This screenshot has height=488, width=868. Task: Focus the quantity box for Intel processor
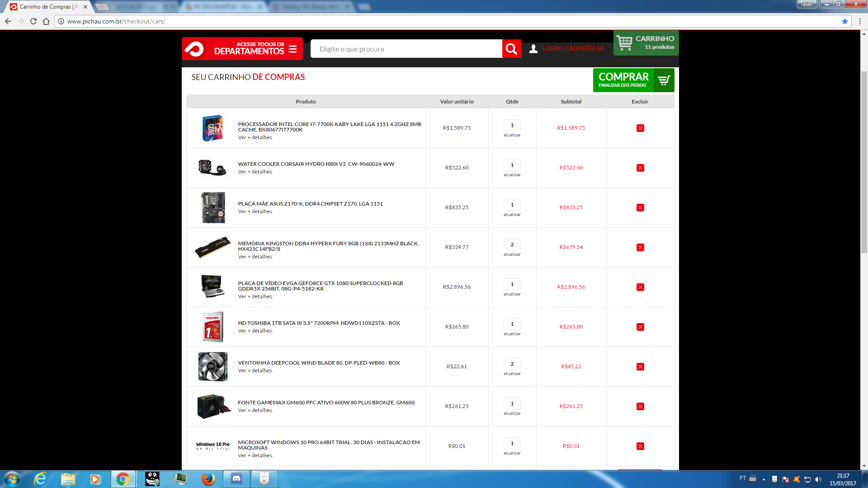pos(512,125)
